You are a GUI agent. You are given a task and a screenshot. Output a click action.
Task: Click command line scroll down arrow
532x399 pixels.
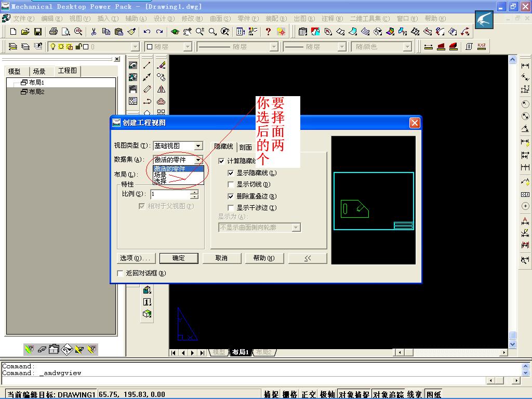[525, 373]
